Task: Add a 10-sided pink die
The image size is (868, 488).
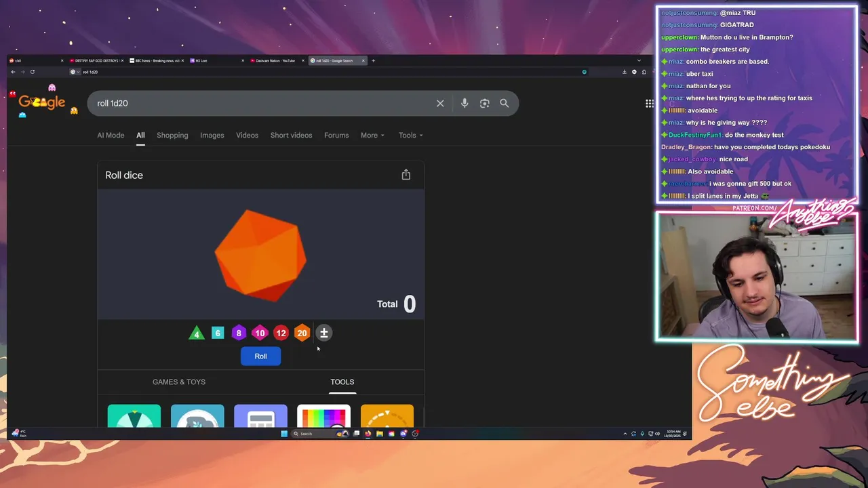Action: tap(260, 333)
